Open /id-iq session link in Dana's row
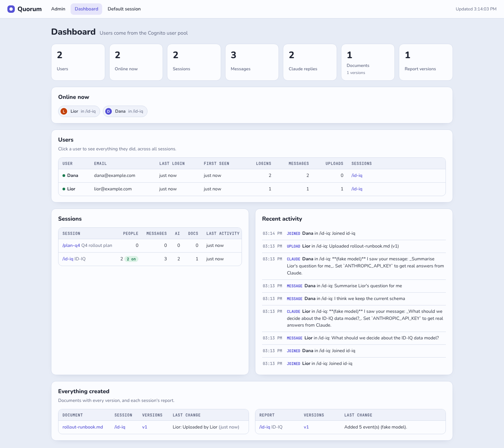 click(357, 176)
